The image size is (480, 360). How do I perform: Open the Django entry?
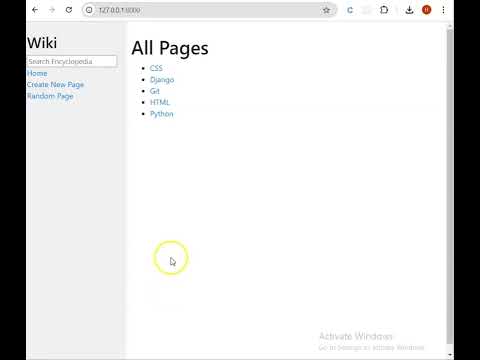coord(162,80)
